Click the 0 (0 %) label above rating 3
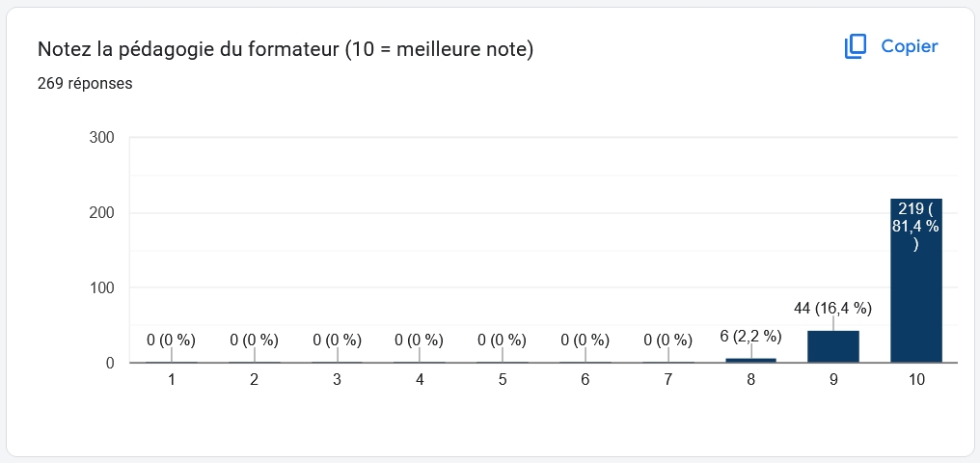The image size is (980, 463). click(337, 340)
